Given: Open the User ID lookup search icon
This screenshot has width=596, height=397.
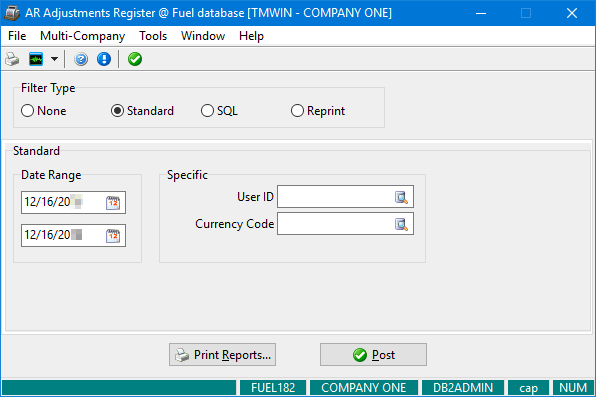Looking at the screenshot, I should [x=401, y=197].
